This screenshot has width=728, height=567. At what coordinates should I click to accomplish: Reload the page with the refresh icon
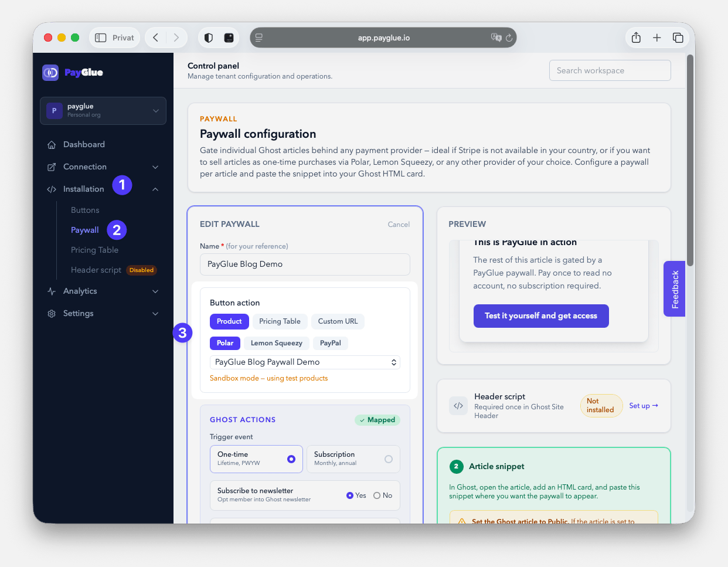[509, 38]
